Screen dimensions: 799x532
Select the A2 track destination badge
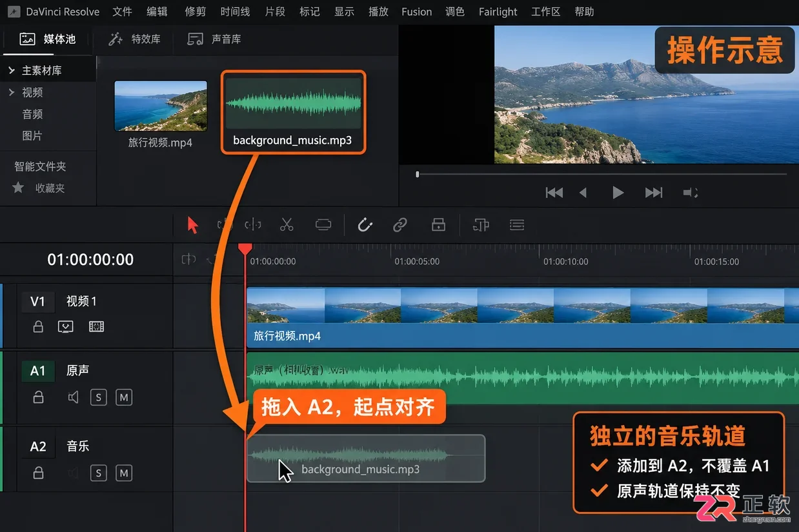pos(37,446)
